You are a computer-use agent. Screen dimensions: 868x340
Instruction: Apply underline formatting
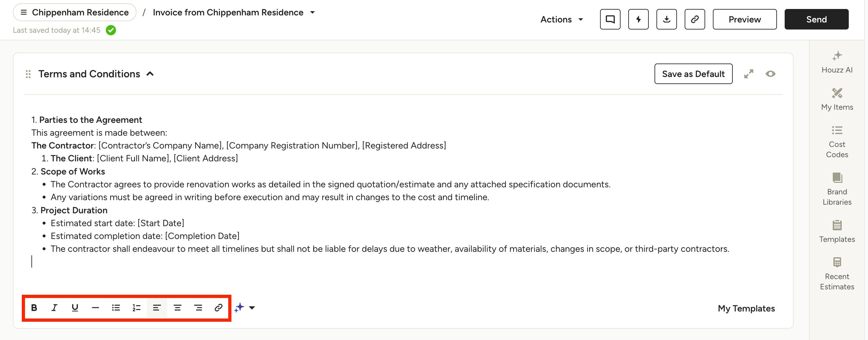(x=75, y=308)
